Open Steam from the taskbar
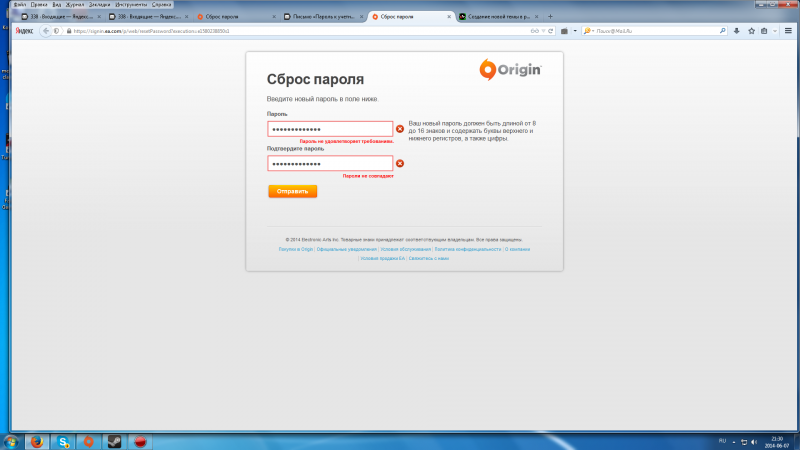Screen dimensions: 800x450 (x=114, y=442)
